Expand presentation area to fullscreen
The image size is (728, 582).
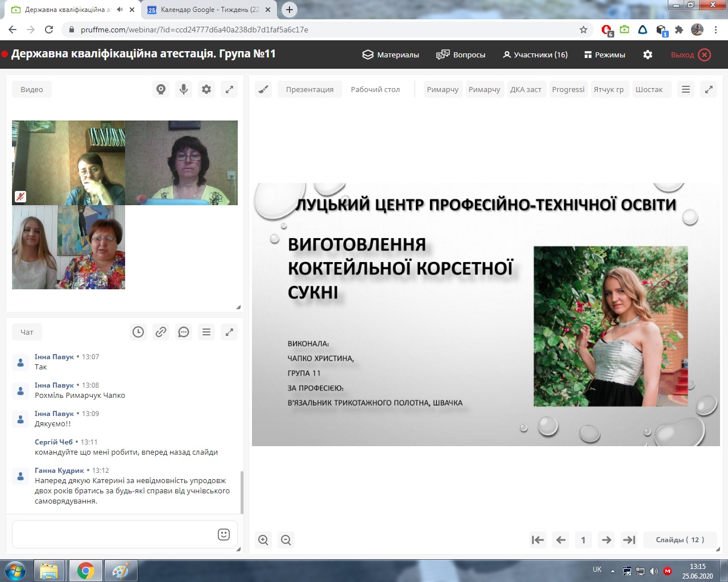pos(709,89)
